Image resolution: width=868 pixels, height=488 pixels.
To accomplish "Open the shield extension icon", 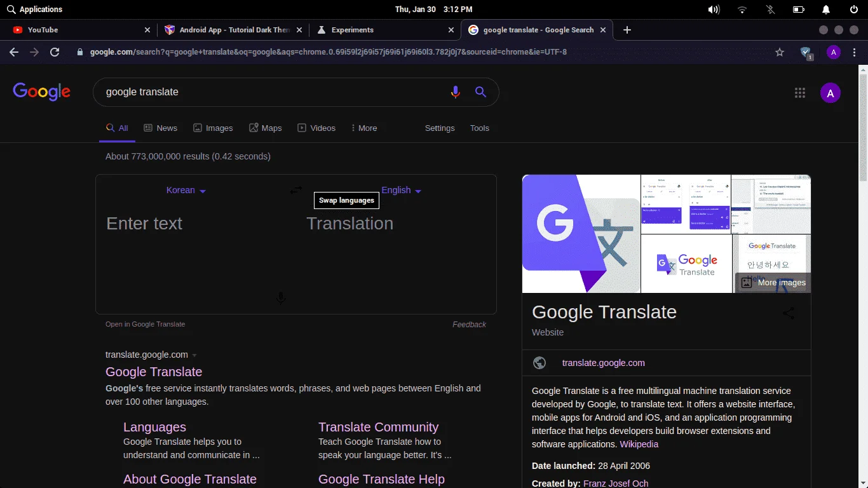I will 806,53.
